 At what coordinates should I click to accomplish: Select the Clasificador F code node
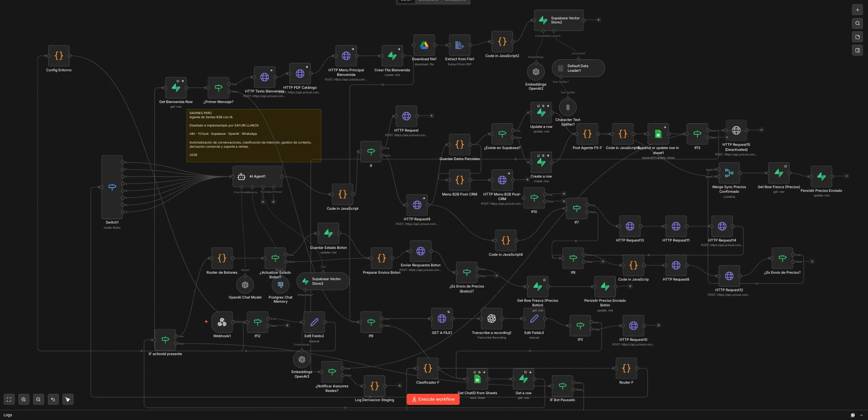(x=427, y=368)
